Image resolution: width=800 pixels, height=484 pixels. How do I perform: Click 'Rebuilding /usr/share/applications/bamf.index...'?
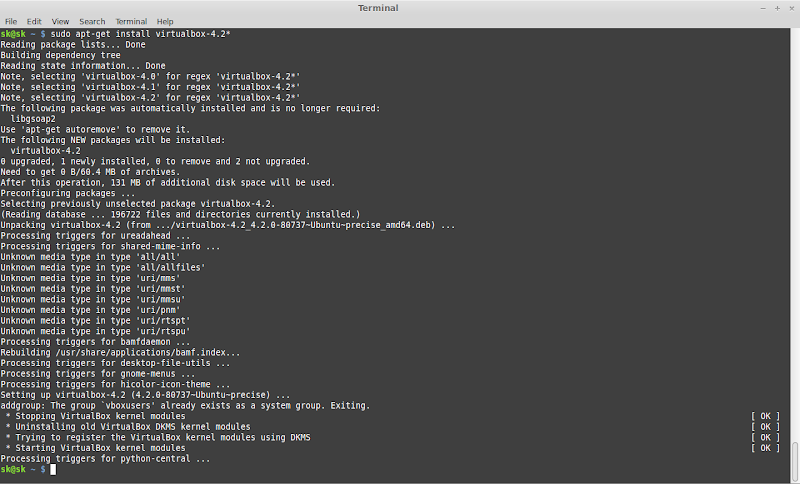click(120, 353)
